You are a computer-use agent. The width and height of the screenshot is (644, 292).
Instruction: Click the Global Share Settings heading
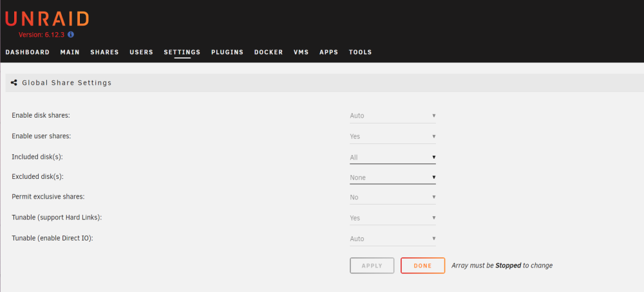67,83
